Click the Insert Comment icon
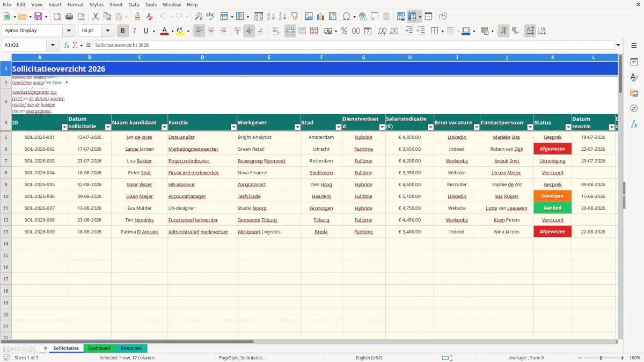Viewport: 644px width, 362px height. (375, 17)
